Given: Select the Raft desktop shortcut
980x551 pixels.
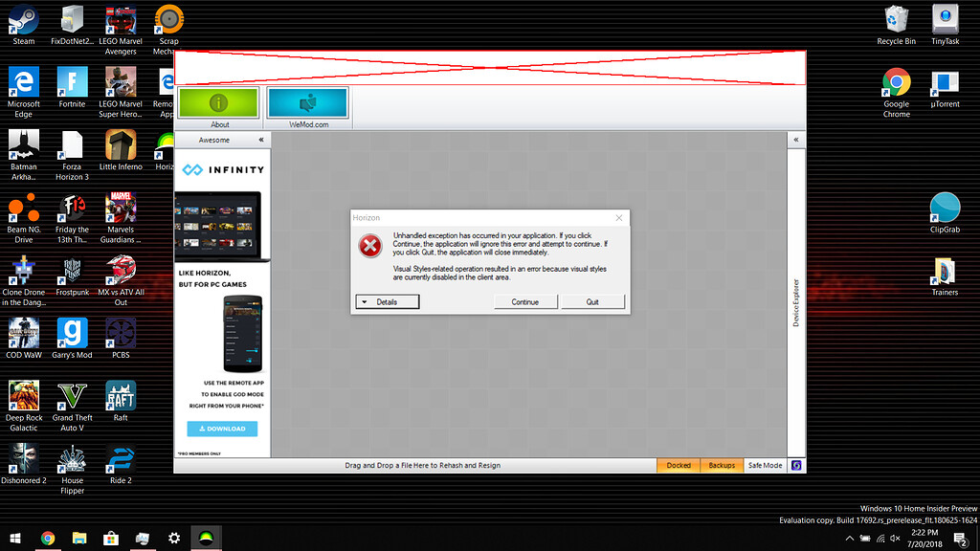Looking at the screenshot, I should coord(121,401).
